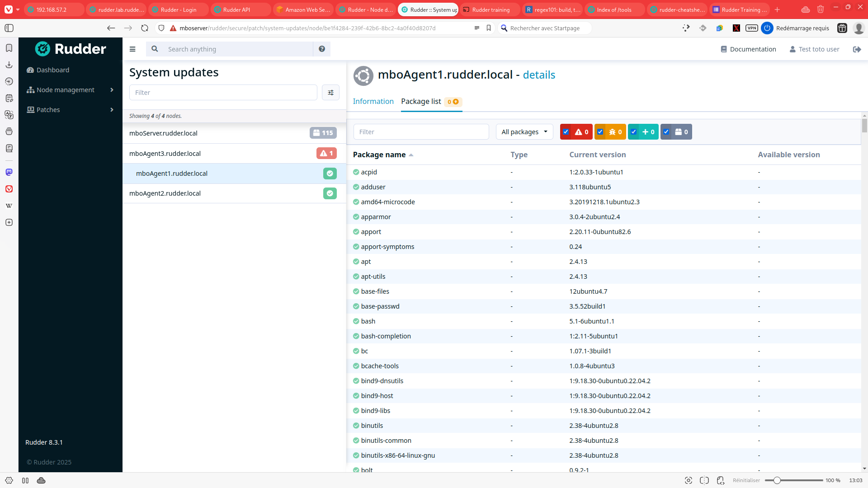Open the Test toto user menu

tap(814, 49)
